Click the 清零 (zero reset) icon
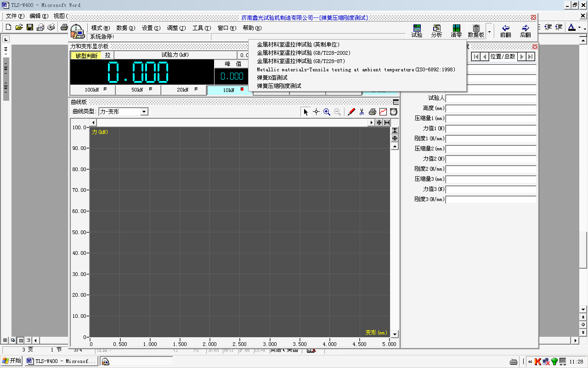This screenshot has height=368, width=588. click(456, 31)
